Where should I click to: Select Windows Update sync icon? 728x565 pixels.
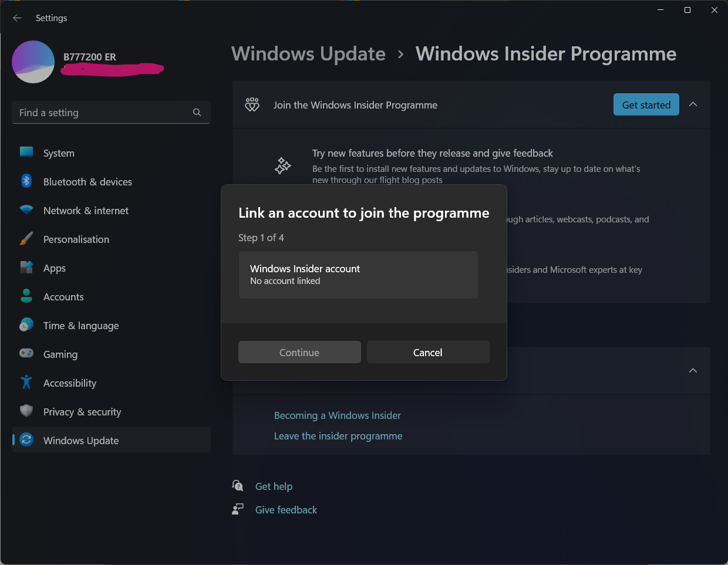[x=26, y=440]
